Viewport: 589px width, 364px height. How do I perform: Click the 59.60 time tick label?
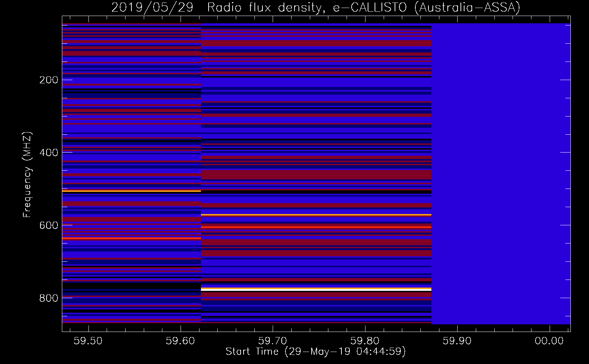[180, 341]
